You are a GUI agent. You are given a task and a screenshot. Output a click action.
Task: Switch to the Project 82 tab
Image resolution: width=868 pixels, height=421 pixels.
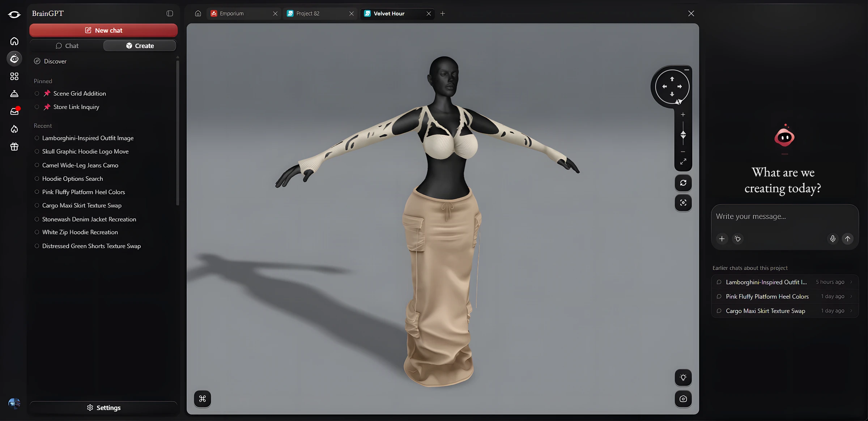[320, 13]
